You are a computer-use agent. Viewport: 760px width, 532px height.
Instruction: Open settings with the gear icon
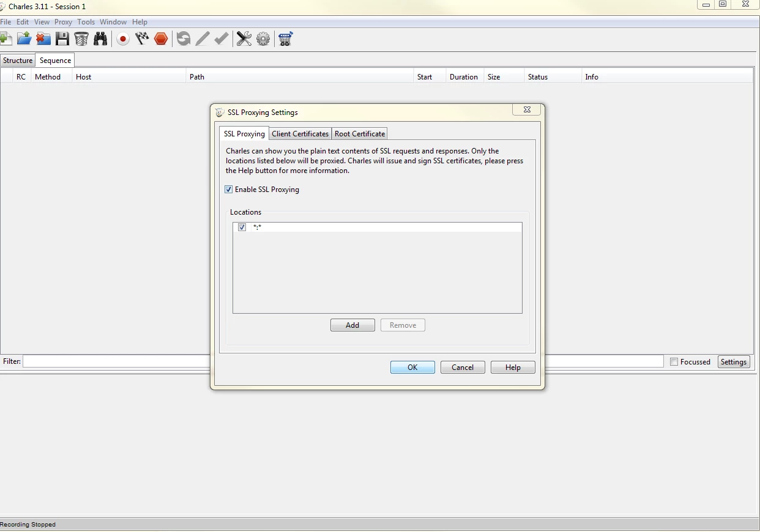tap(263, 39)
